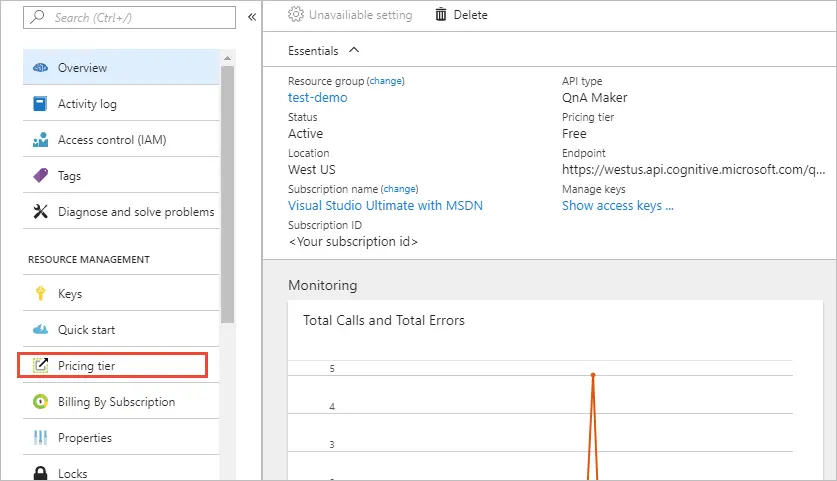The image size is (837, 481).
Task: Click change next to Resource group
Action: pos(386,81)
